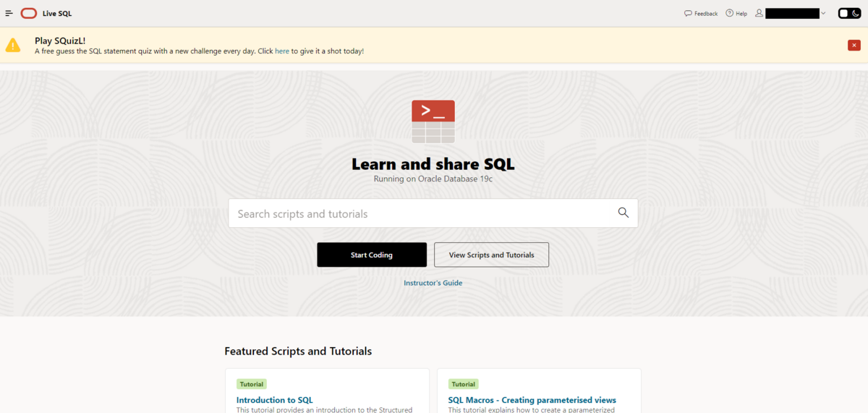Expand the user account dropdown arrow
The width and height of the screenshot is (868, 413).
tap(823, 13)
